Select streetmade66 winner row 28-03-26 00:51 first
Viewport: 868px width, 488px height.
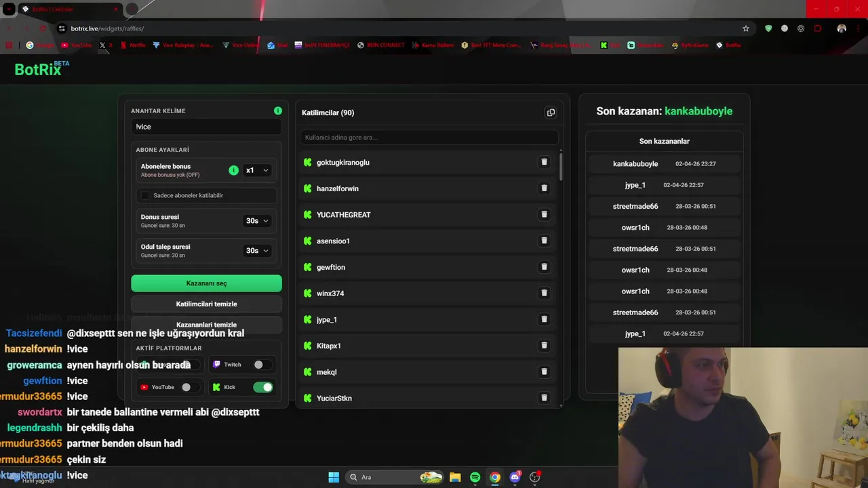pos(664,206)
